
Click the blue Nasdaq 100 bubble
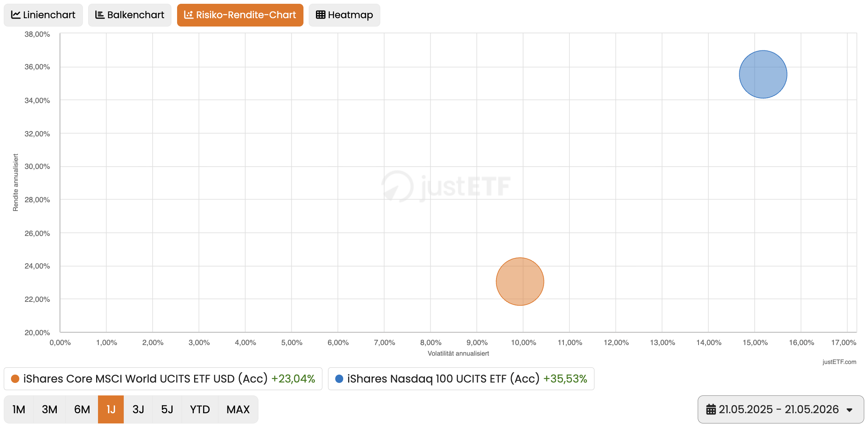pos(763,74)
